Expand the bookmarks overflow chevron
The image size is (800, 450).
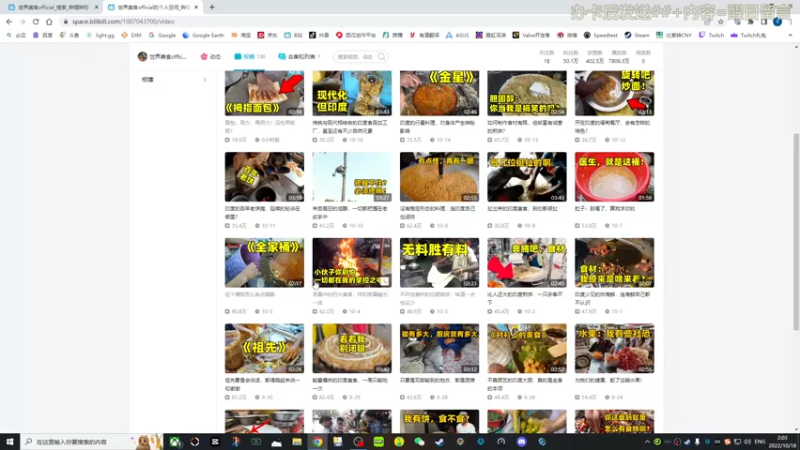tap(790, 35)
